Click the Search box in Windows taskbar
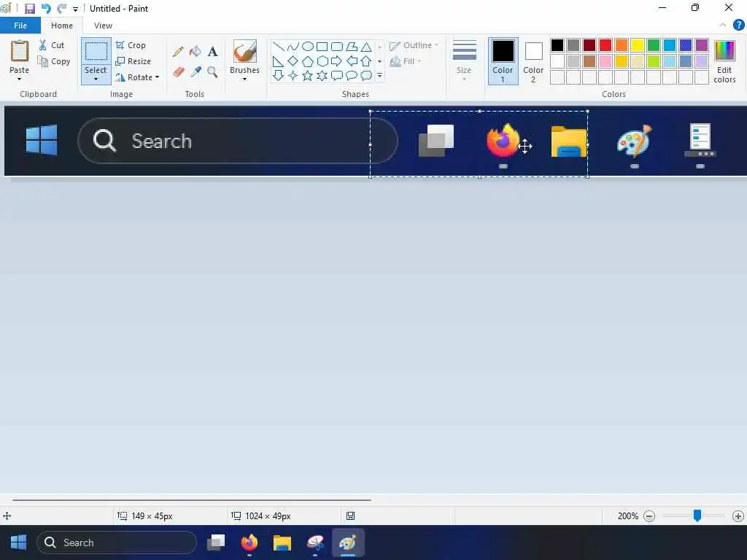The image size is (747, 560). [117, 542]
